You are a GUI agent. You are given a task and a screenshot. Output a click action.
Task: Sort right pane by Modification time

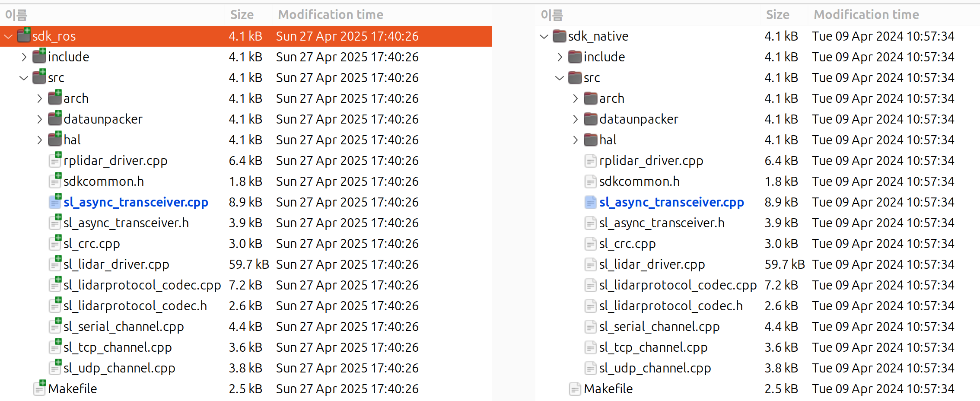[x=866, y=15]
